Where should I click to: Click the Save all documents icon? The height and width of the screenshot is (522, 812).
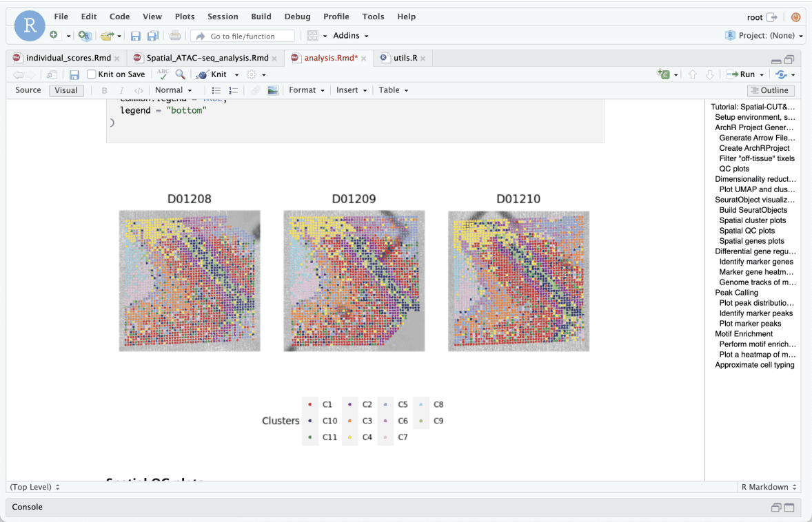(152, 36)
